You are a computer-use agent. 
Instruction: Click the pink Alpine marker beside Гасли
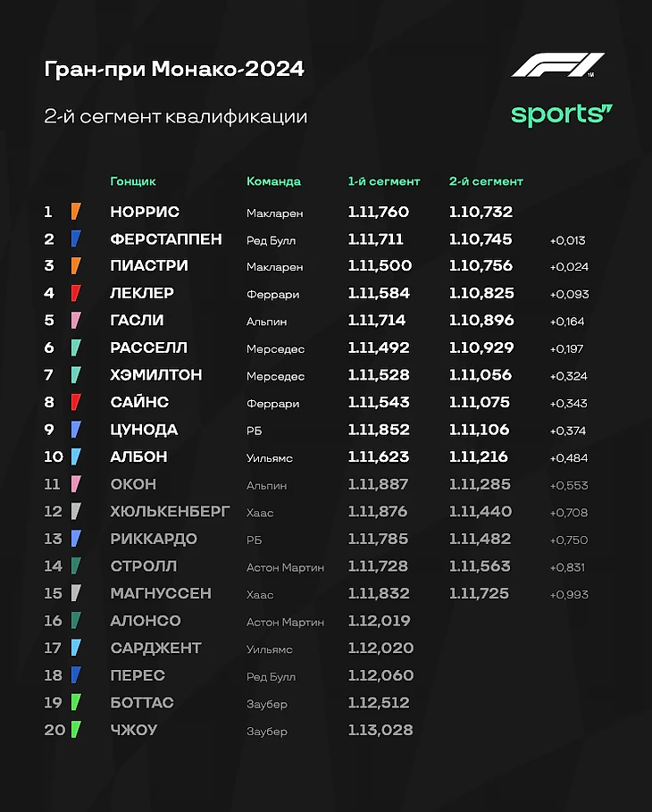[x=76, y=320]
